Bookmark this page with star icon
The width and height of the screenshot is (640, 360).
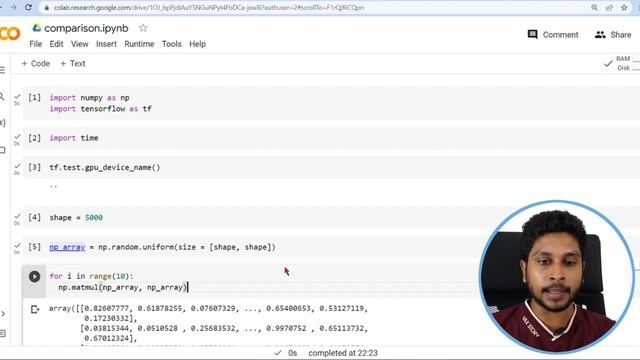pyautogui.click(x=624, y=7)
